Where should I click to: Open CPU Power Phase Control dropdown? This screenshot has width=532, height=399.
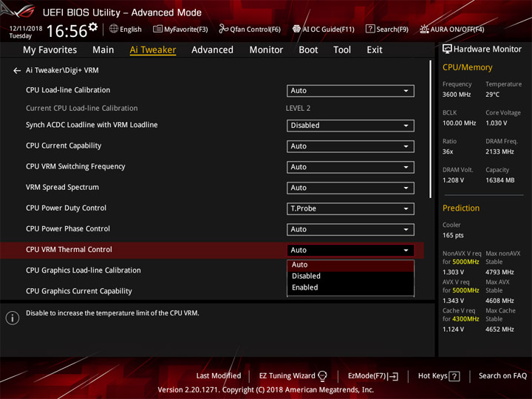(350, 229)
